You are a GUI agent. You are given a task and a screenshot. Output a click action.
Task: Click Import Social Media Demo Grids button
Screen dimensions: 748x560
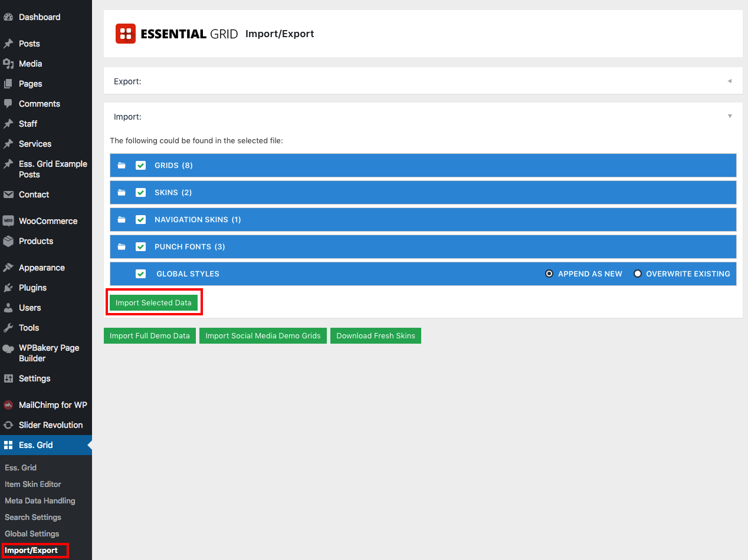pos(263,336)
